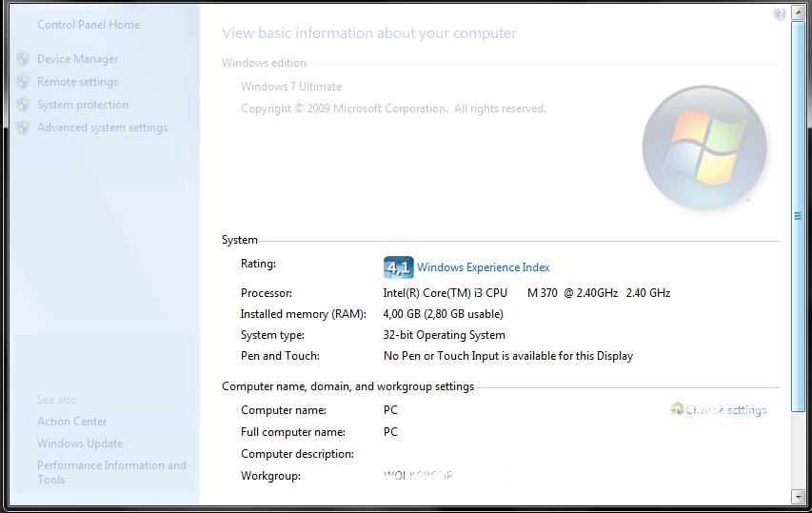812x513 pixels.
Task: Click Change settings link
Action: [x=725, y=410]
